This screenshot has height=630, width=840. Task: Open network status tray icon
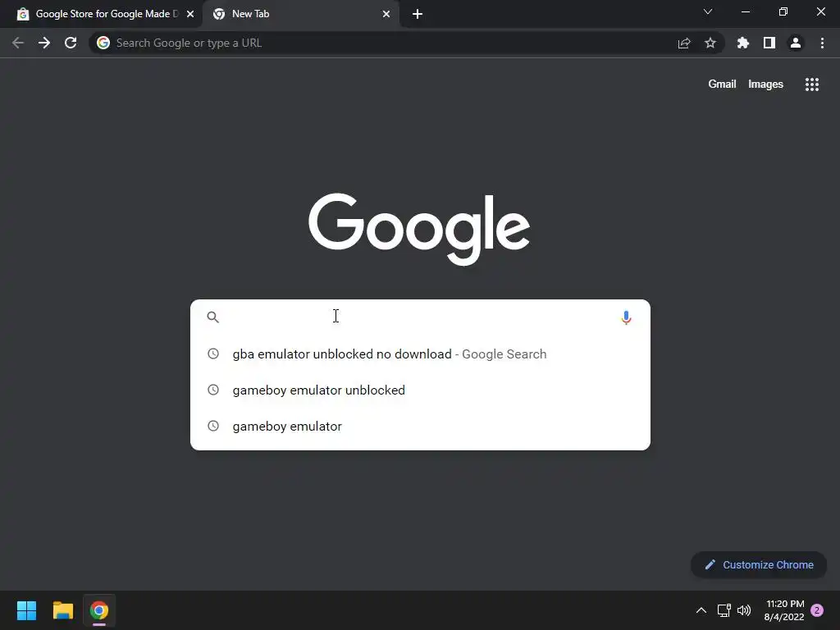point(724,610)
